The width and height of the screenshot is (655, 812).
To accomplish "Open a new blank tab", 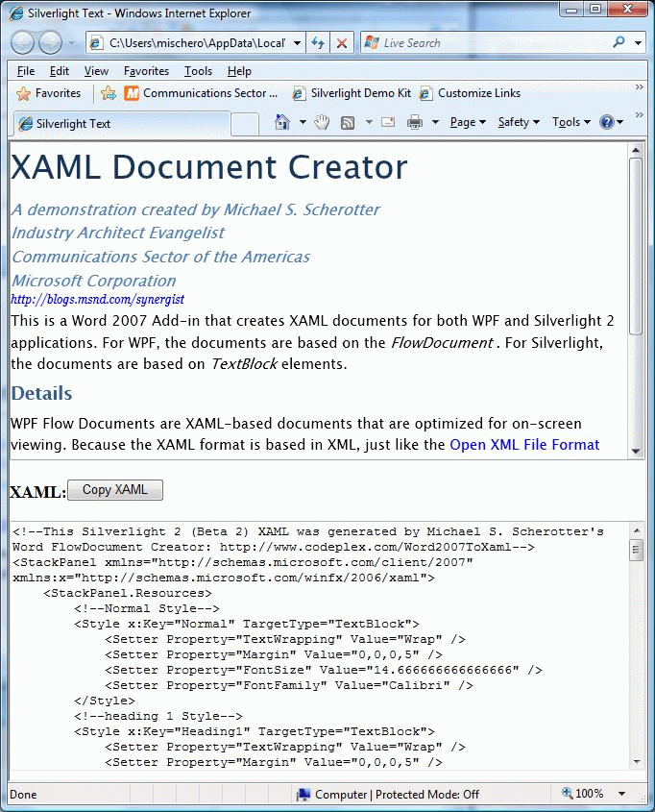I will tap(245, 124).
